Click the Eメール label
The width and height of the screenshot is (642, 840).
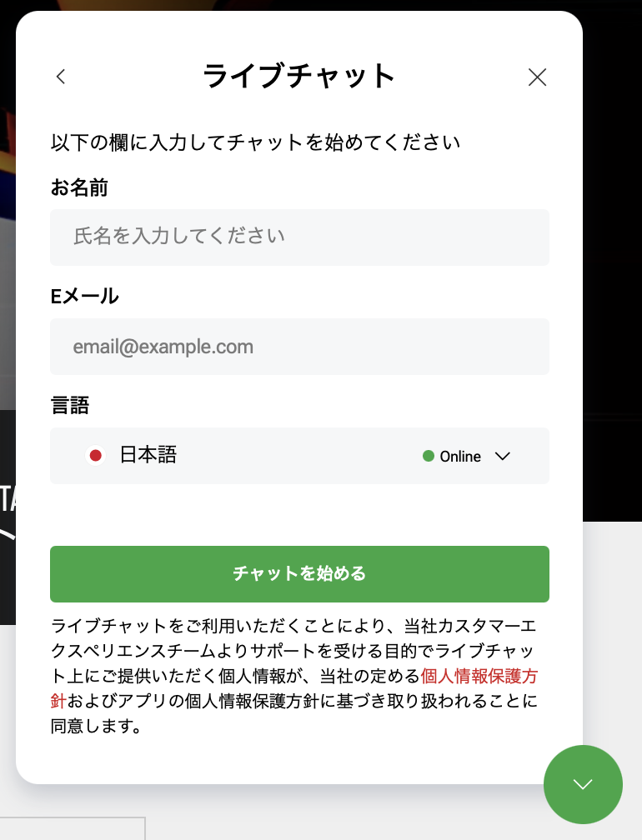85,297
